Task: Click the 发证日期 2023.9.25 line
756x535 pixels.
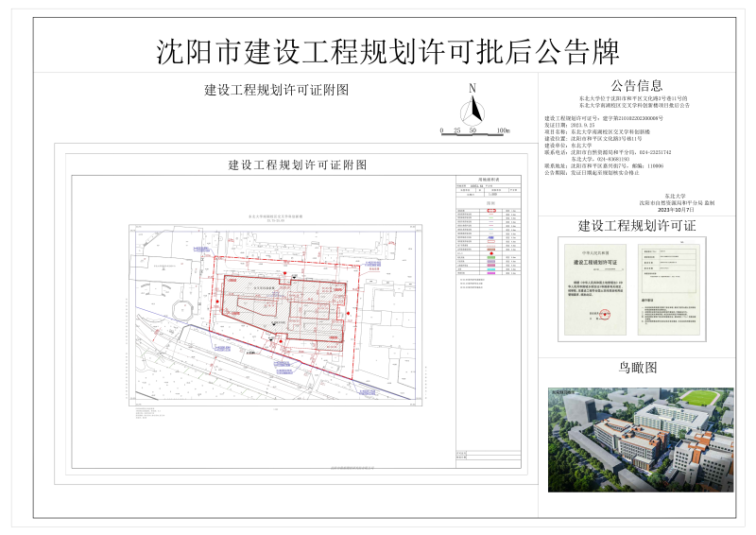Action: pos(570,125)
